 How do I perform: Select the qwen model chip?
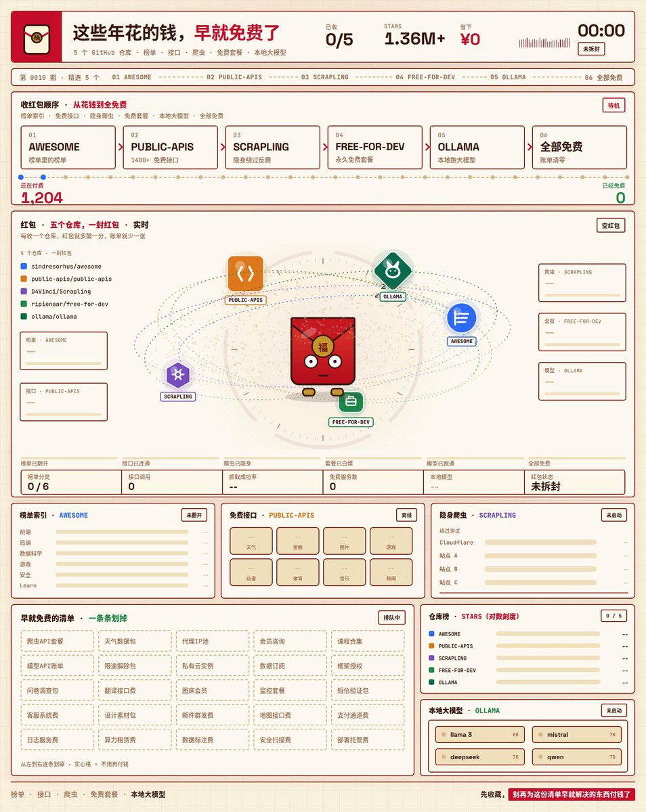point(577,757)
